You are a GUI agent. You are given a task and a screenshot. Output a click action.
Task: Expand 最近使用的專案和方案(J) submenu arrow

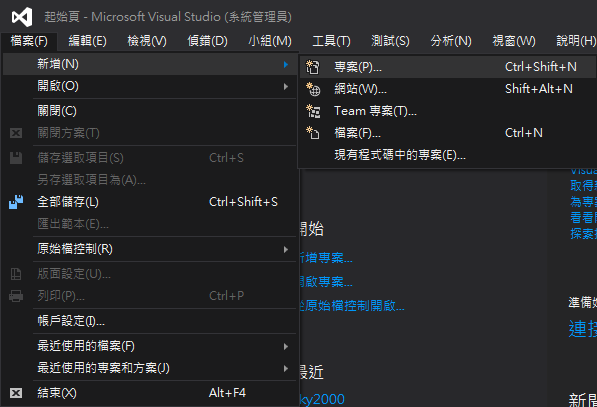pyautogui.click(x=286, y=369)
